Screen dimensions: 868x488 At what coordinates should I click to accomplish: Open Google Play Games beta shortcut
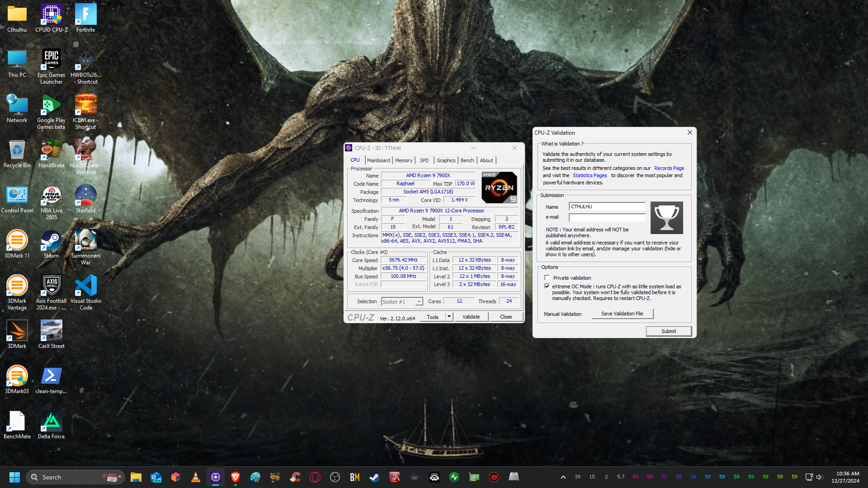click(x=52, y=112)
